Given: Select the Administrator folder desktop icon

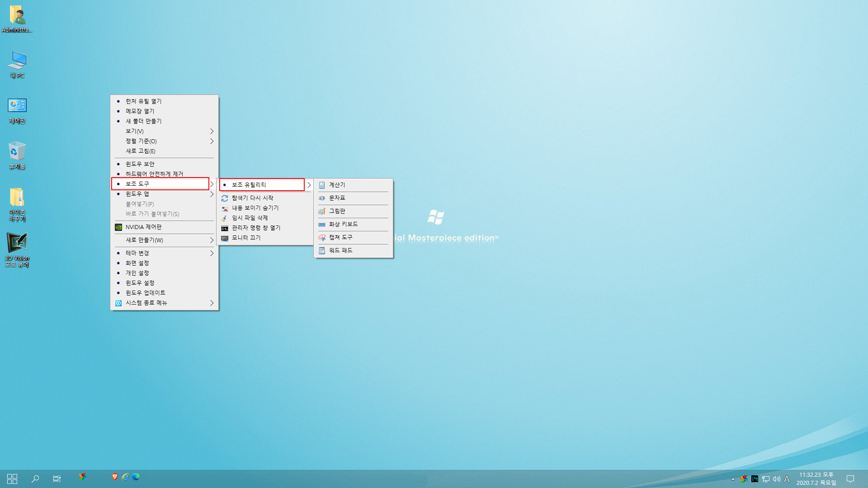Looking at the screenshot, I should (17, 19).
